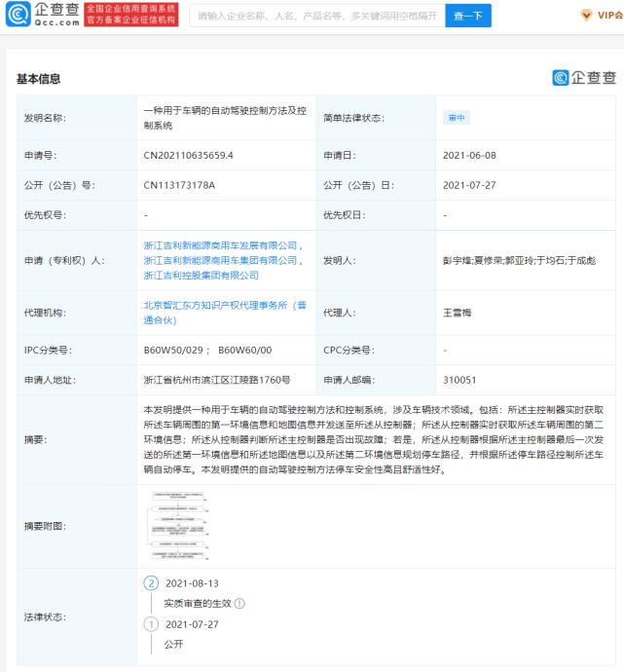Click the inventors list 彭宇烽;夏修荣
This screenshot has width=624, height=672.
(x=520, y=261)
